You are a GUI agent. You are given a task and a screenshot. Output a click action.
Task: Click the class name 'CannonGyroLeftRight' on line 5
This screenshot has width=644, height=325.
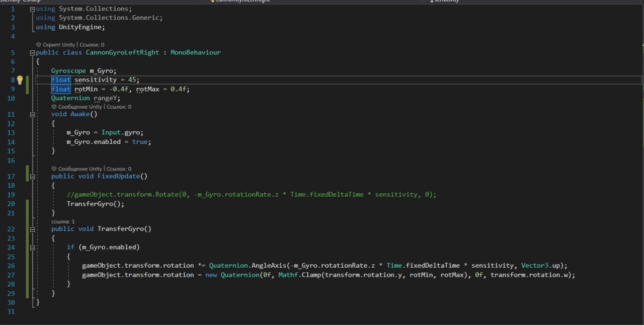[122, 52]
